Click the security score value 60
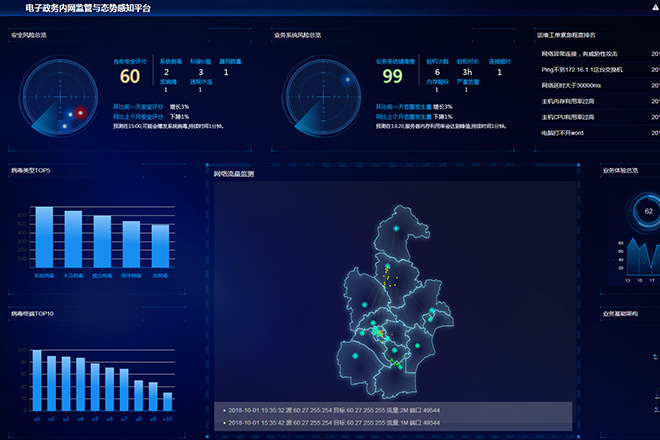The image size is (660, 440). click(x=129, y=77)
